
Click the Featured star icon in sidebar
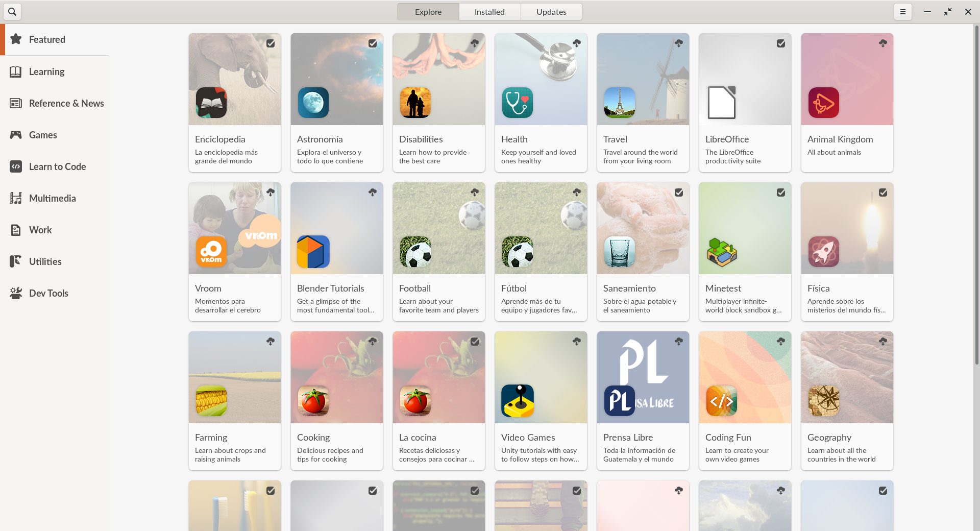click(x=16, y=39)
